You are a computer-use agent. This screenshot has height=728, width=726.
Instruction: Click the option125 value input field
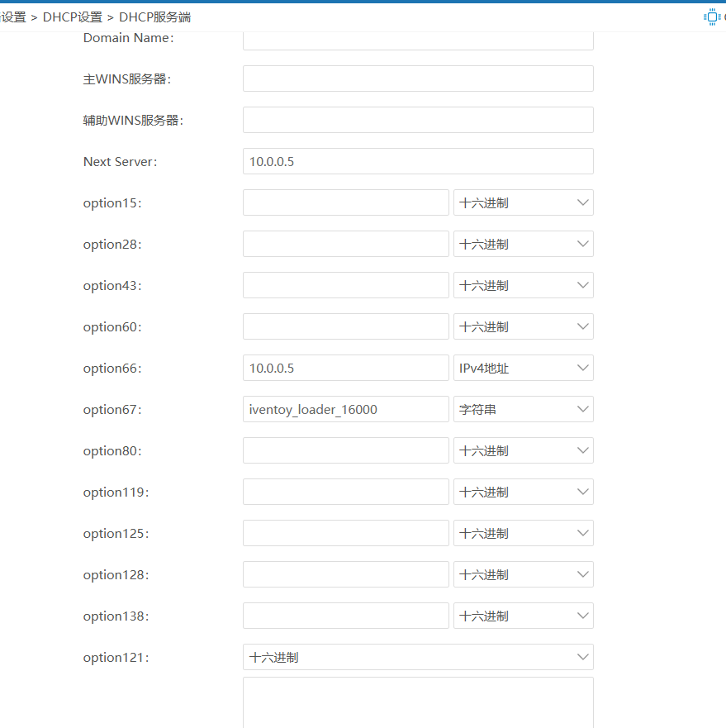pos(345,533)
